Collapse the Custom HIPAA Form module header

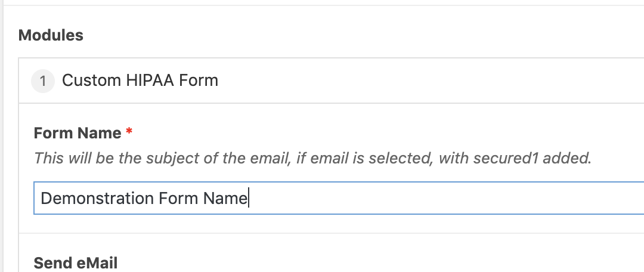click(x=358, y=81)
